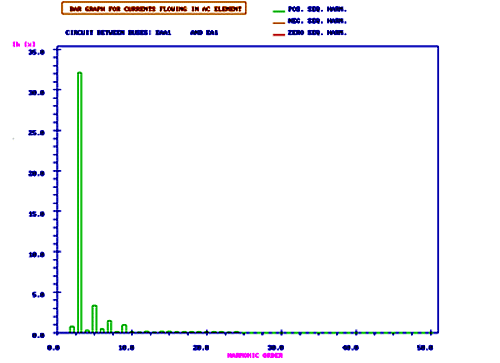Screen dimensions: 500x363
Task: Select the green bar at harmonic 5
Action: pos(95,319)
